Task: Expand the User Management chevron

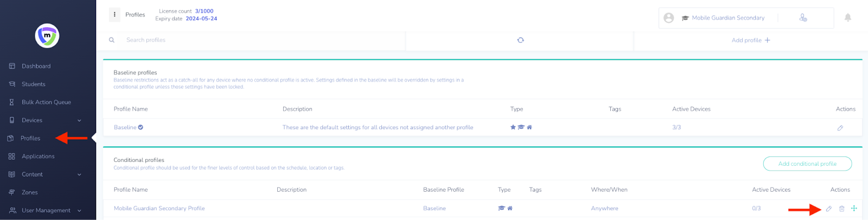Action: [x=79, y=211]
